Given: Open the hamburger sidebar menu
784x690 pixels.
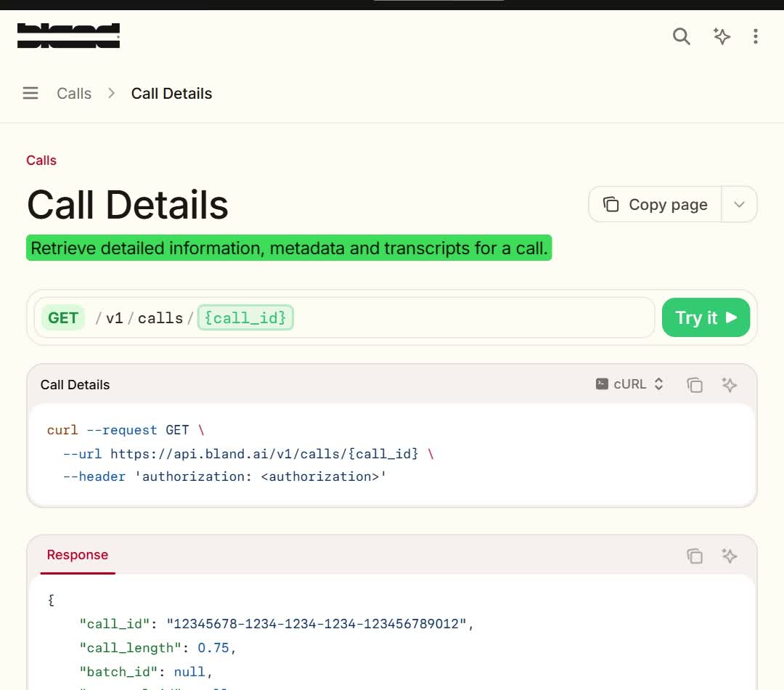Looking at the screenshot, I should coord(30,93).
